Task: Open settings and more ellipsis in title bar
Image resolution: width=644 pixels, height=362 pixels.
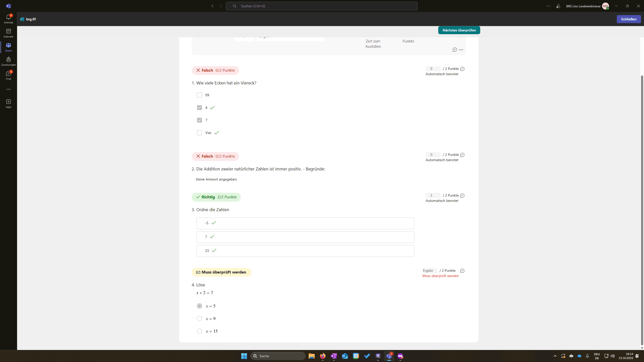Action: click(548, 6)
